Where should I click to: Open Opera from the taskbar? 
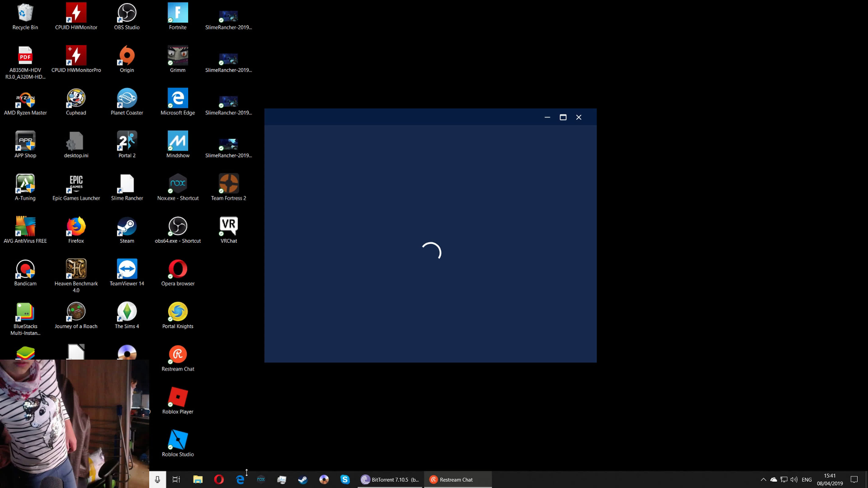[219, 480]
